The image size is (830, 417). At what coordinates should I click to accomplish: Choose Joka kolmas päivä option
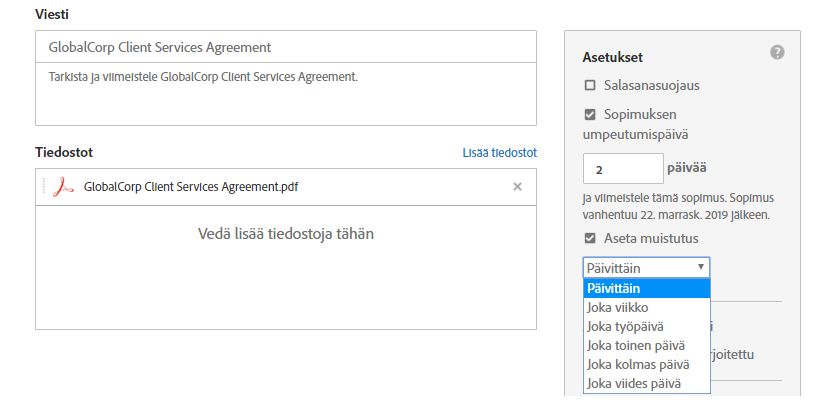646,365
